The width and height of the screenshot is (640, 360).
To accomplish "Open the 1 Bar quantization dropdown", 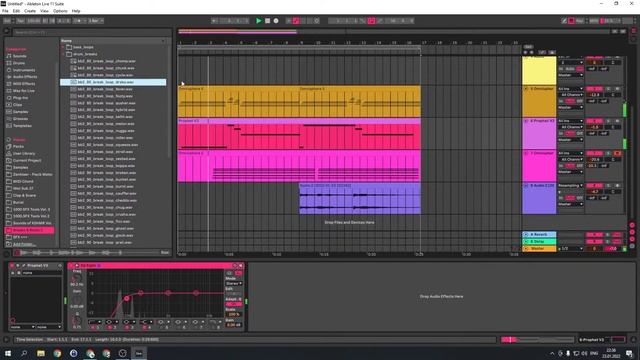I will (96, 20).
